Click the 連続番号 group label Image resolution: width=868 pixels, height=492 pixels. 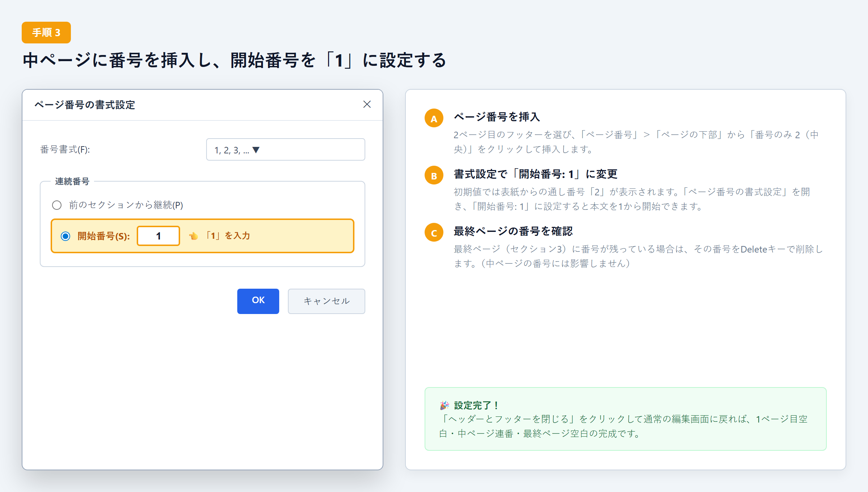point(72,181)
